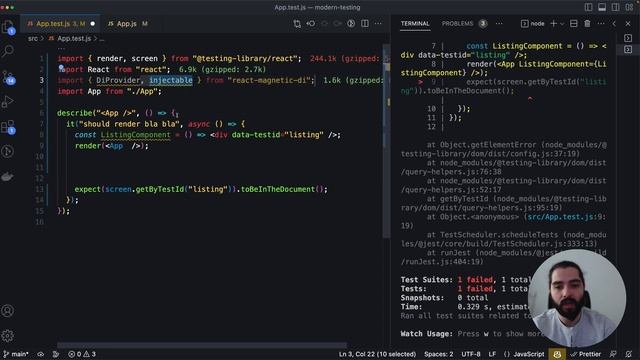Change encoding via UTF-8

pos(471,354)
